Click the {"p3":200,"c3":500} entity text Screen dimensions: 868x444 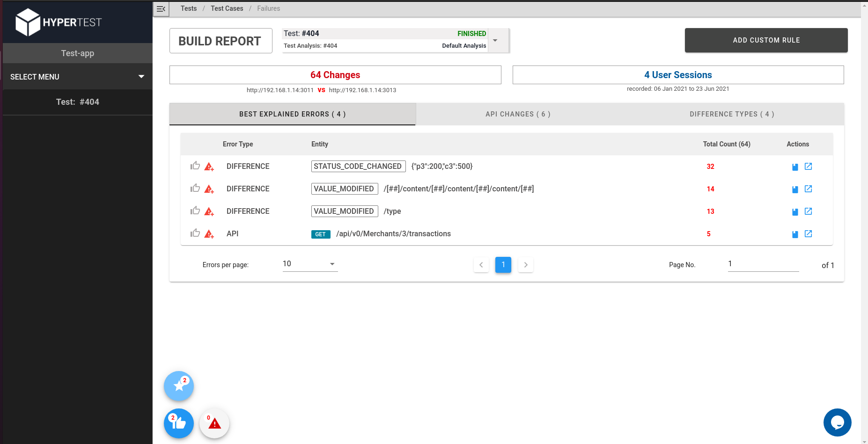[442, 166]
